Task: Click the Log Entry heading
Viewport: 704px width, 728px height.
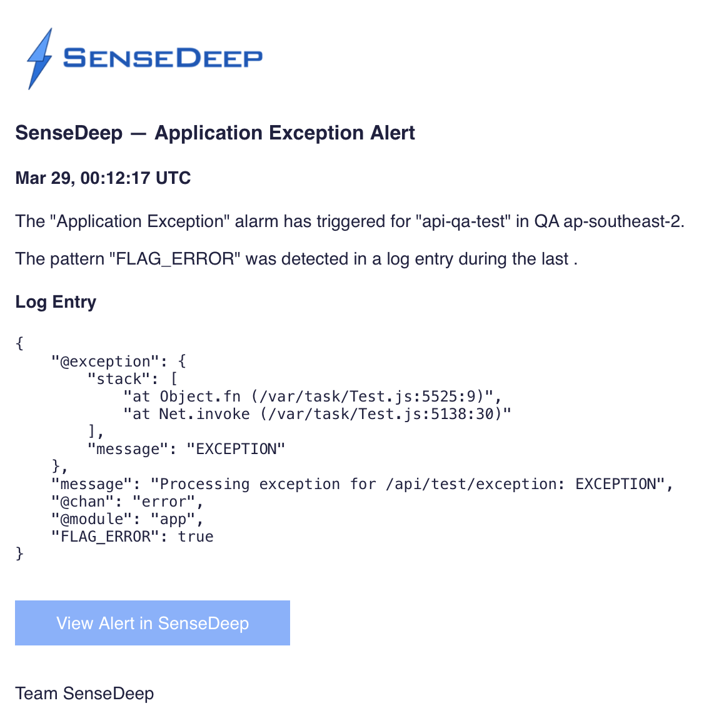Action: [56, 302]
